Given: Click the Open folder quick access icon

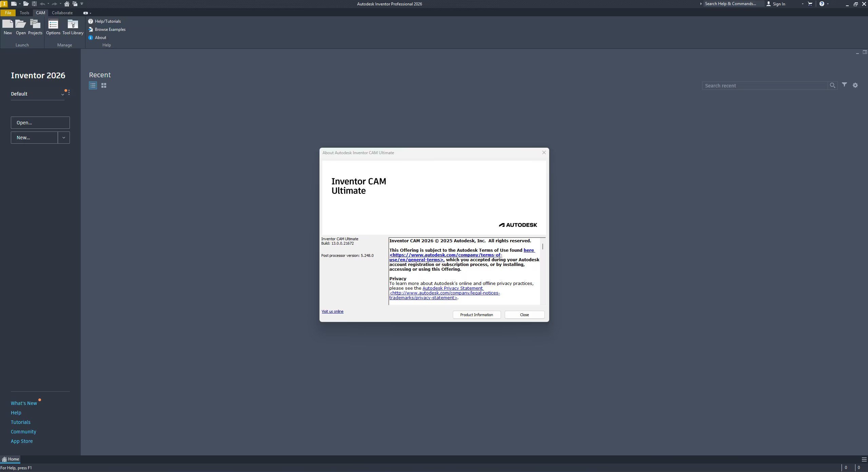Looking at the screenshot, I should [x=26, y=4].
